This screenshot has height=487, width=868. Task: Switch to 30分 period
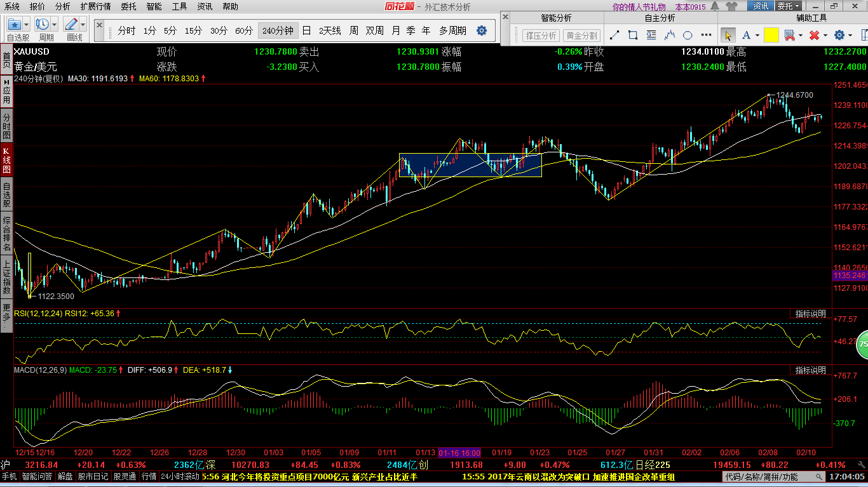point(219,30)
